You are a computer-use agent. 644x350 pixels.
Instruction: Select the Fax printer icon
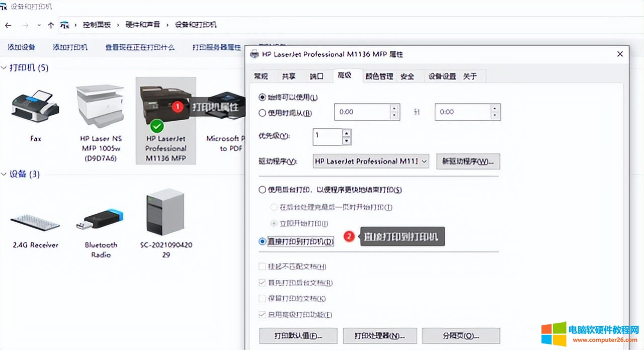pyautogui.click(x=35, y=107)
